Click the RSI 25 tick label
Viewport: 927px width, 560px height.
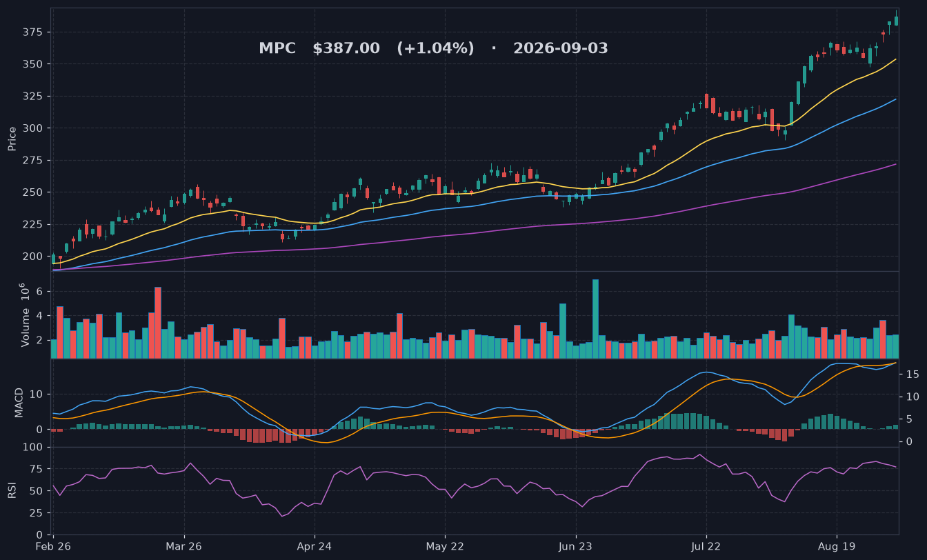click(37, 513)
